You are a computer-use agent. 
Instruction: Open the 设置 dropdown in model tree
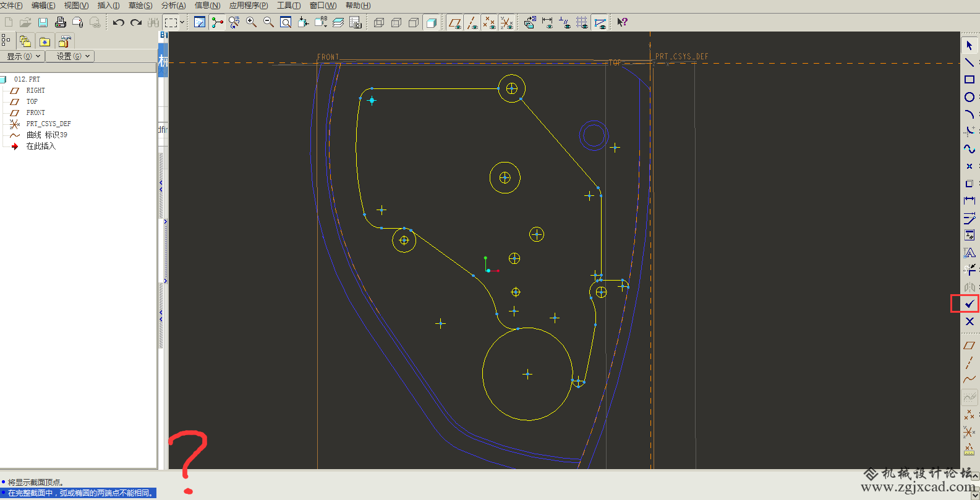click(x=71, y=56)
